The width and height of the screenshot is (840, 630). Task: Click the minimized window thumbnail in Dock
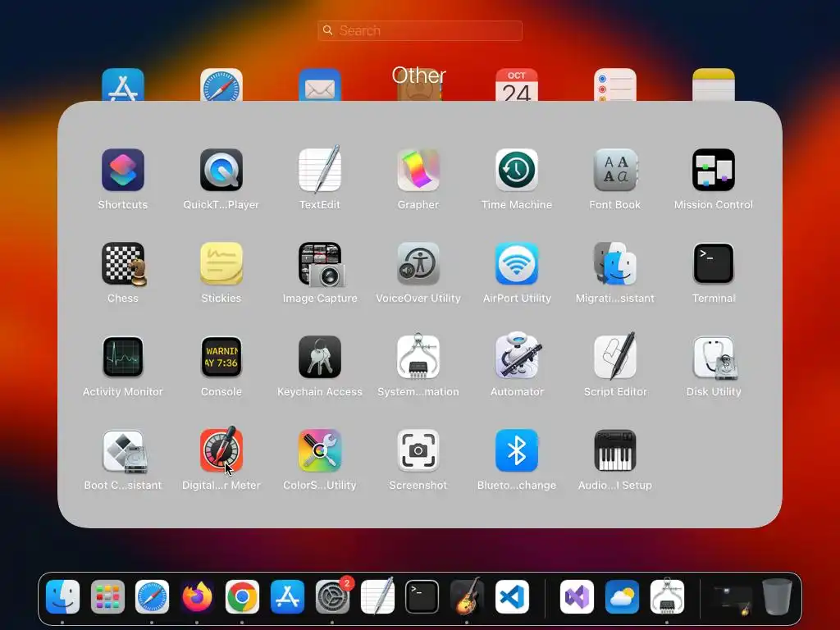click(x=733, y=599)
